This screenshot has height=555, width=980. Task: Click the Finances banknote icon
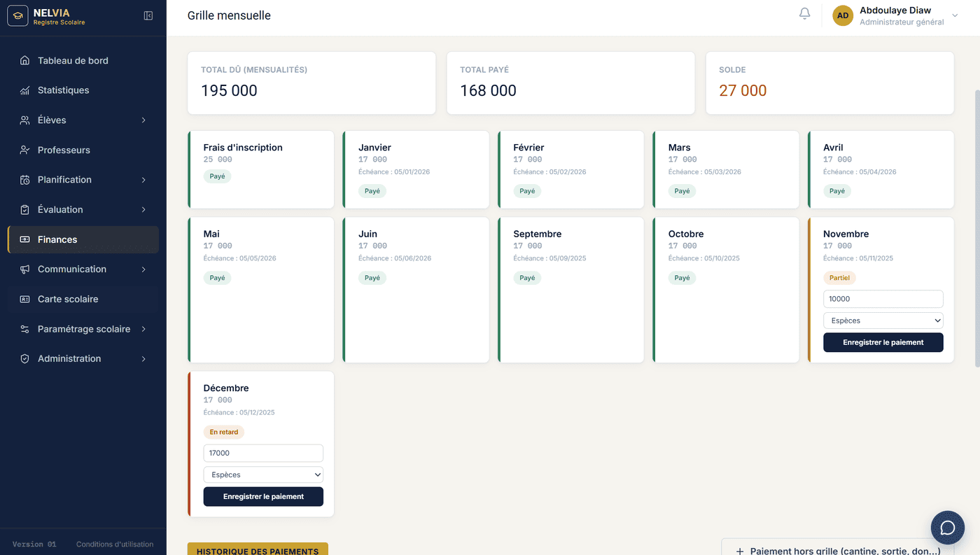[24, 239]
